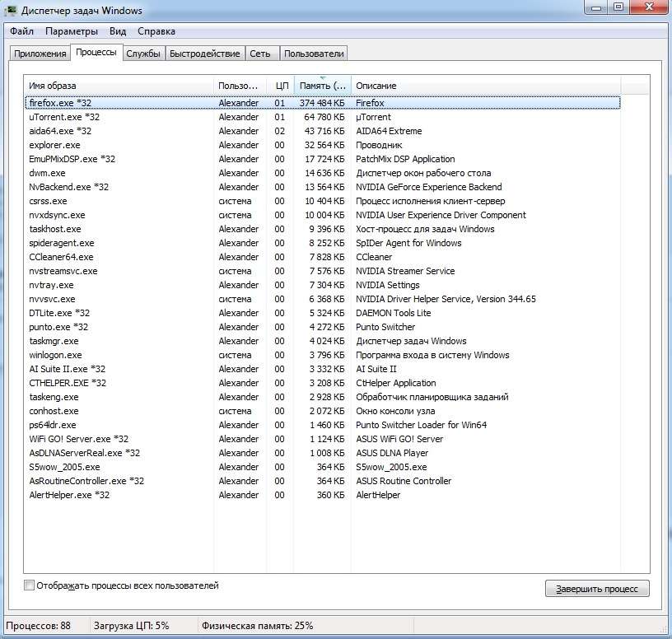Select the firefox.exe *32 process row
The height and width of the screenshot is (639, 672).
(x=322, y=103)
